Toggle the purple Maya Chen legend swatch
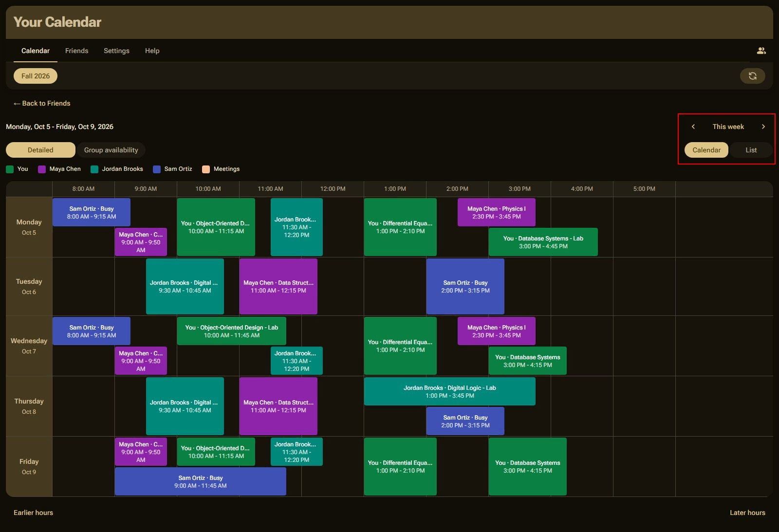 click(x=42, y=169)
